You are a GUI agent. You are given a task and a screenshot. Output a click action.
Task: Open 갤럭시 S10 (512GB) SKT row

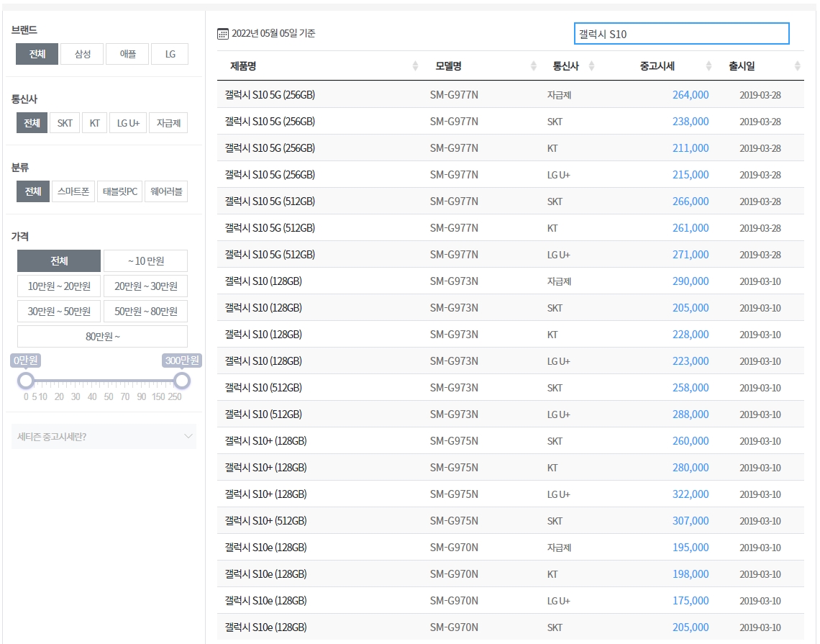pyautogui.click(x=511, y=388)
